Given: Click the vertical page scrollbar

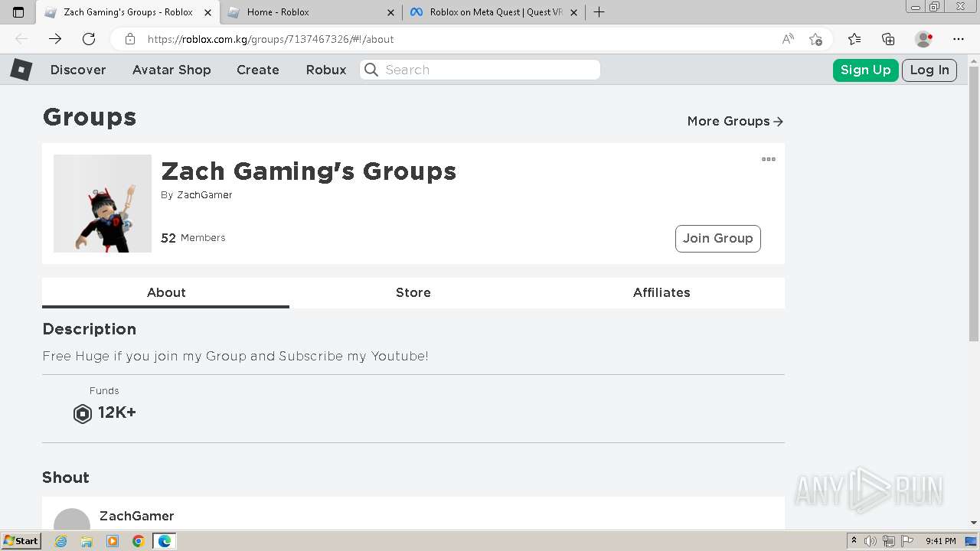Looking at the screenshot, I should coord(974,204).
